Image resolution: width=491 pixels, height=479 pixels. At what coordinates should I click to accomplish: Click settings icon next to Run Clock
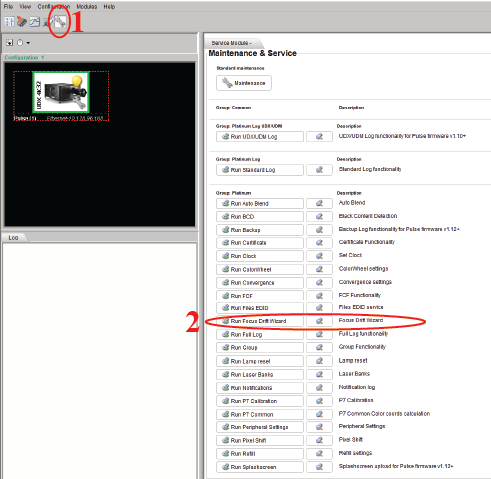(x=319, y=256)
